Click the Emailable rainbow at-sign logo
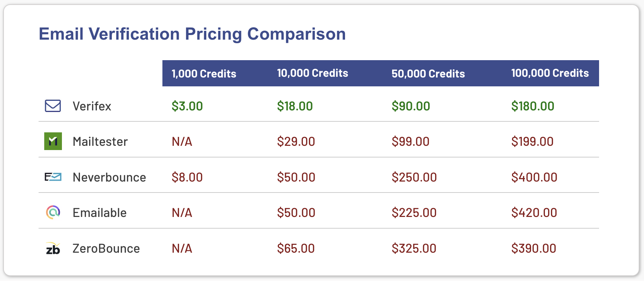 [53, 212]
